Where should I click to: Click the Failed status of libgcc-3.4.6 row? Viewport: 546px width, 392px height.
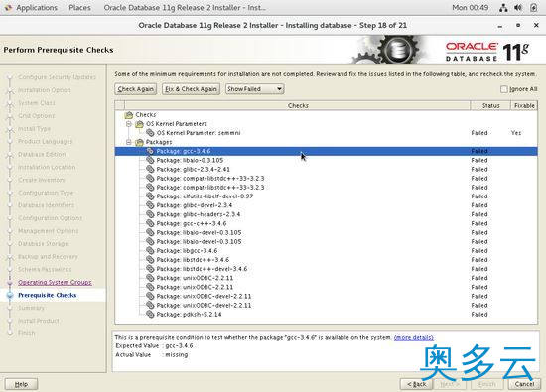pos(479,251)
